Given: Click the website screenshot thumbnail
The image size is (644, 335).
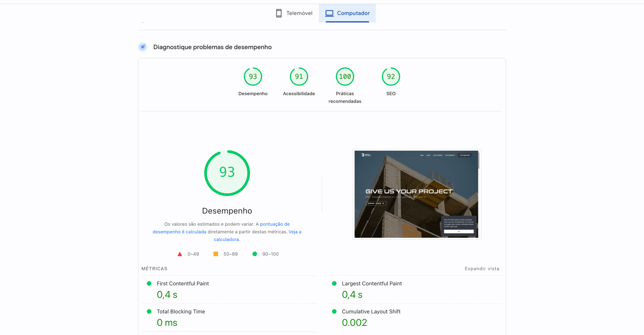Looking at the screenshot, I should (x=417, y=194).
